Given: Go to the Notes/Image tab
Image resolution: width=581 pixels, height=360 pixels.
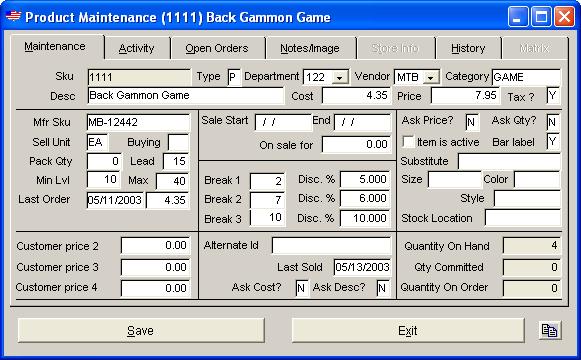Looking at the screenshot, I should pos(310,49).
